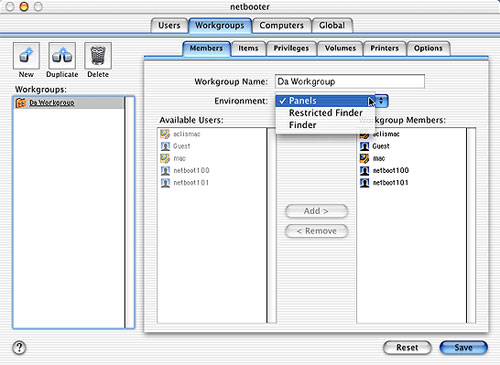
Task: Click the Delete trash can icon
Action: [98, 55]
